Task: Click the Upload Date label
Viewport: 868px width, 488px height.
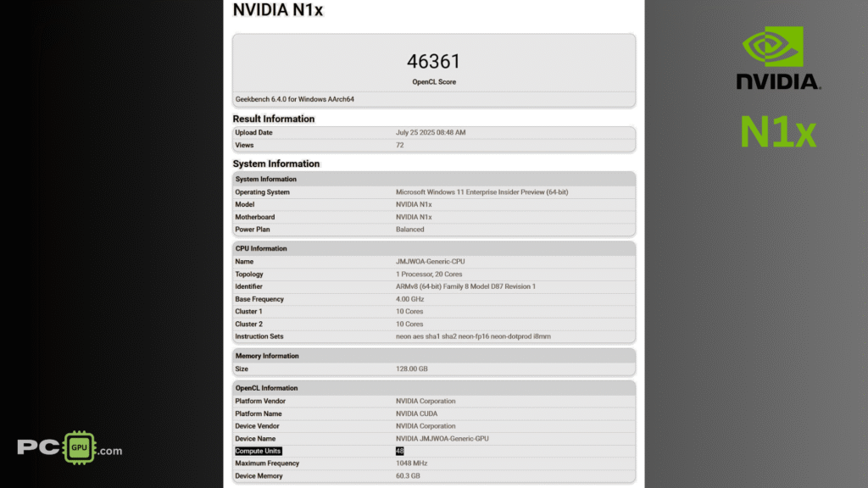Action: [253, 133]
